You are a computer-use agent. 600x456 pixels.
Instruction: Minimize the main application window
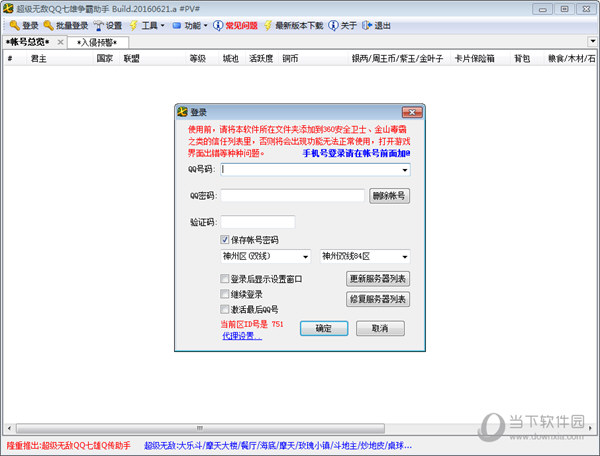click(542, 9)
